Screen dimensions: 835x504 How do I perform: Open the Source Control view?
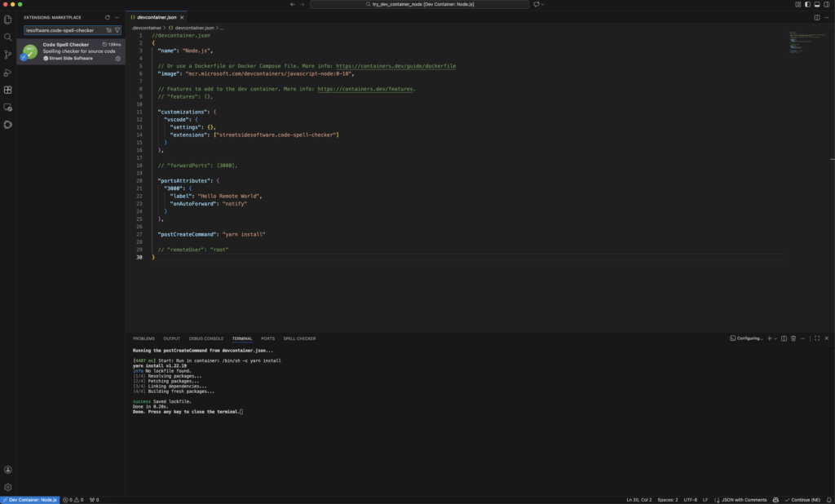point(8,55)
